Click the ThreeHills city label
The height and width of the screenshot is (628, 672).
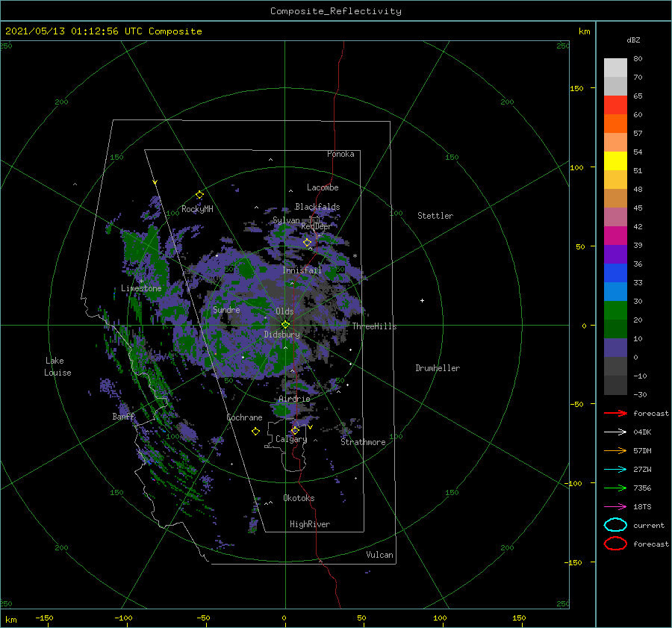click(x=375, y=326)
